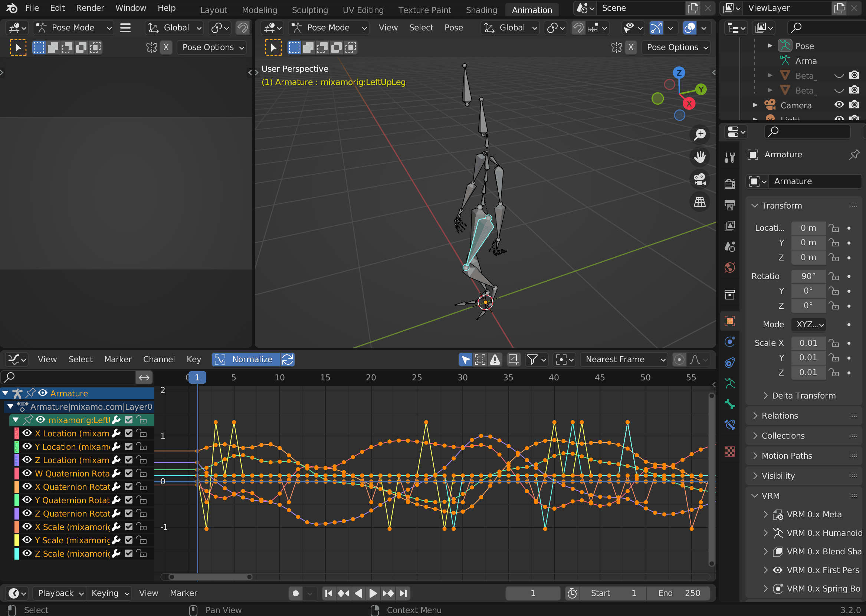
Task: Open the Playback popover button
Action: pyautogui.click(x=60, y=593)
